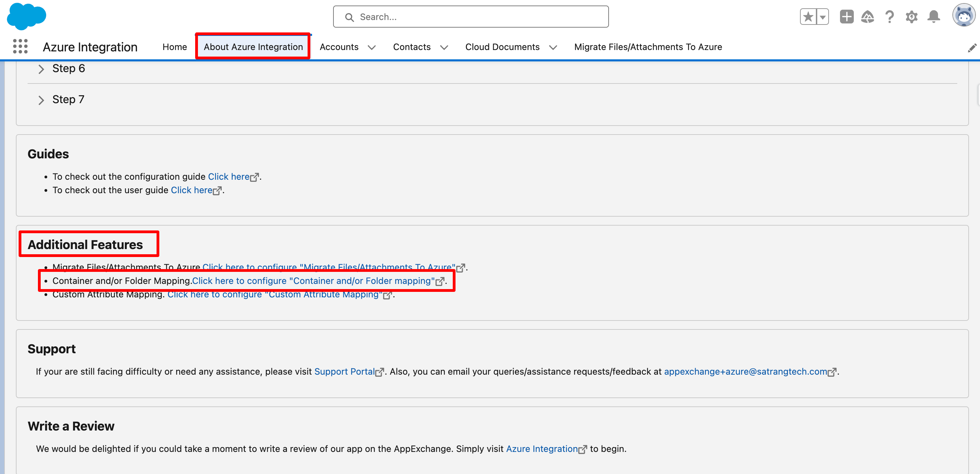Open the Help question mark icon
The image size is (980, 474).
889,17
